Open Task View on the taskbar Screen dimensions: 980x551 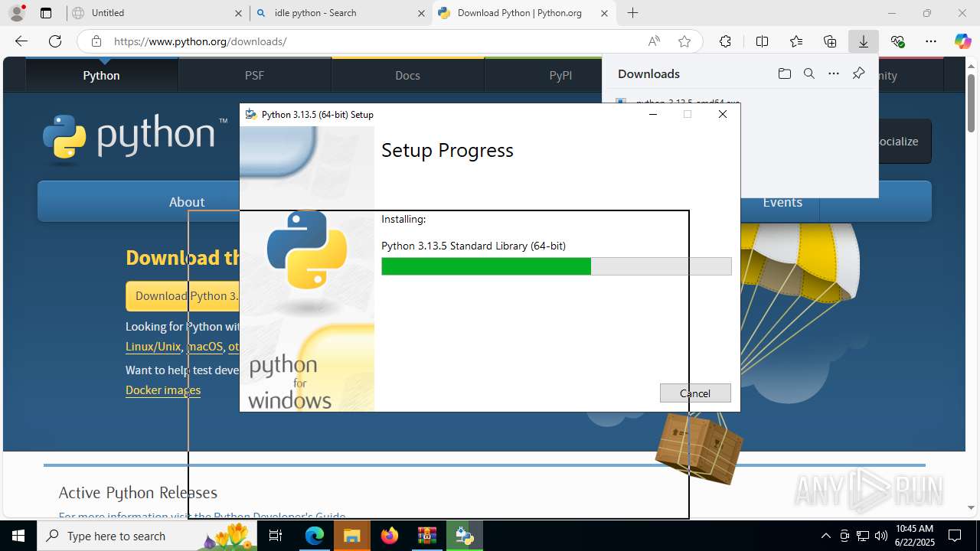click(276, 536)
